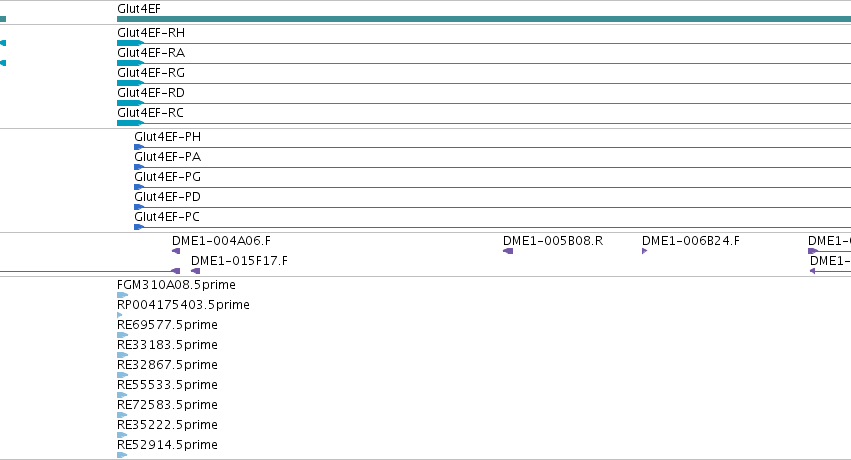Select protein Glut4EF-PG label
Viewport: 851px width, 460px height.
(168, 177)
